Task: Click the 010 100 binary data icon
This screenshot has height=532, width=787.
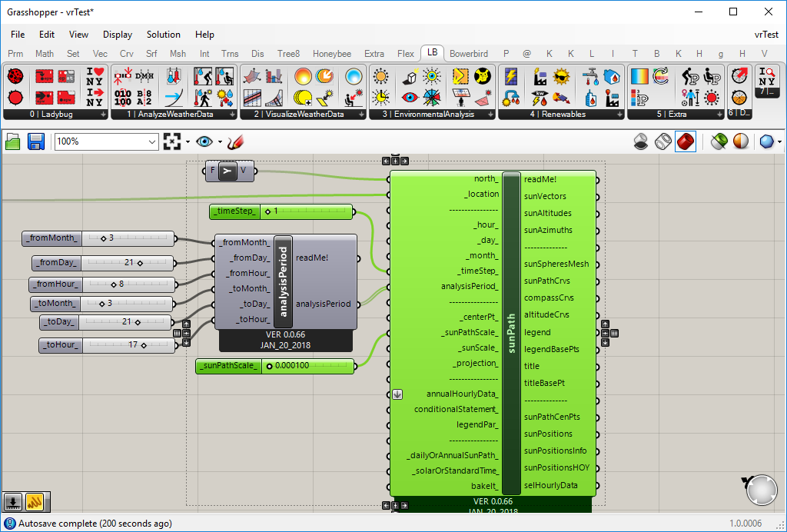Action: pyautogui.click(x=123, y=98)
